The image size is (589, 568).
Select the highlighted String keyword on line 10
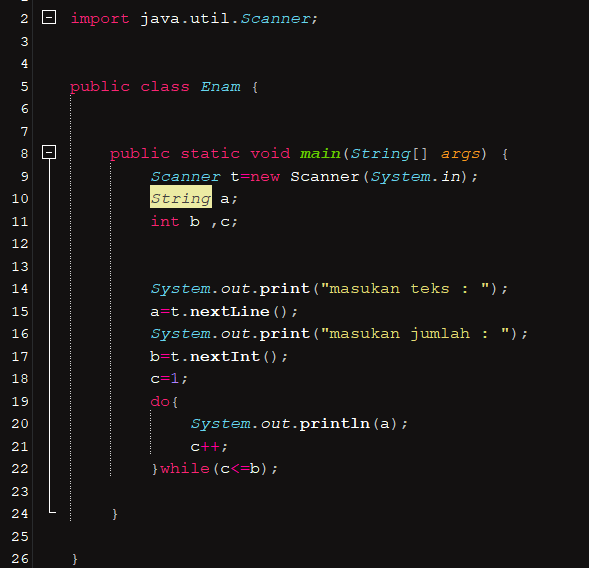click(x=181, y=197)
